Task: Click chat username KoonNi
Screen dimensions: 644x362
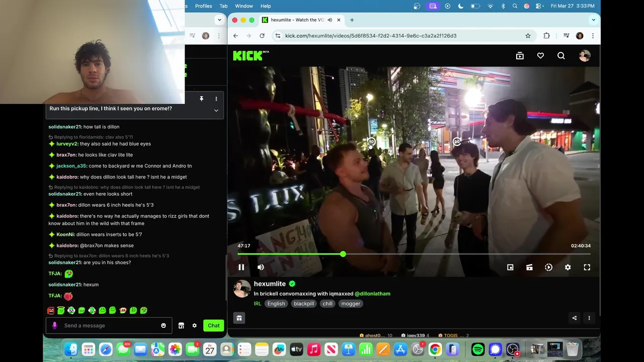Action: [x=65, y=234]
